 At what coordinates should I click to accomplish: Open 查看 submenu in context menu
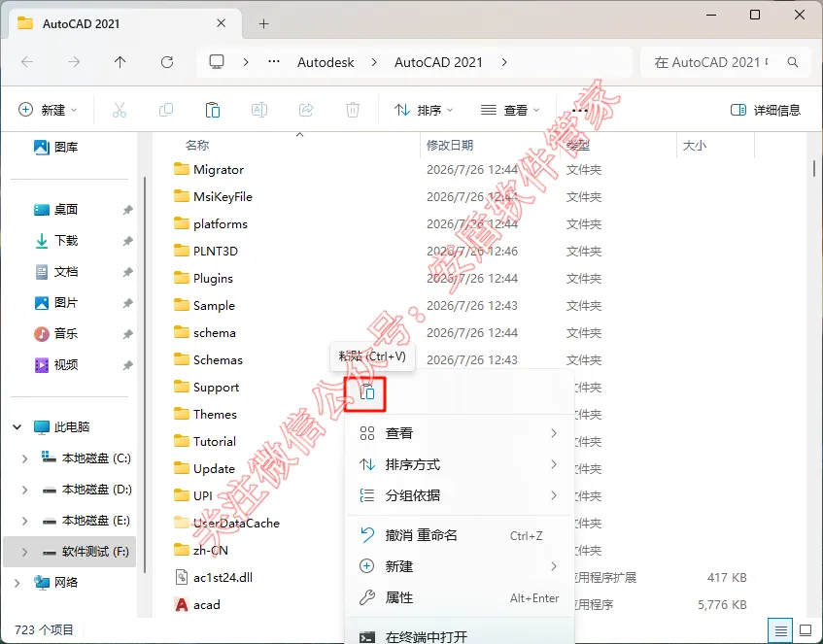pos(459,433)
